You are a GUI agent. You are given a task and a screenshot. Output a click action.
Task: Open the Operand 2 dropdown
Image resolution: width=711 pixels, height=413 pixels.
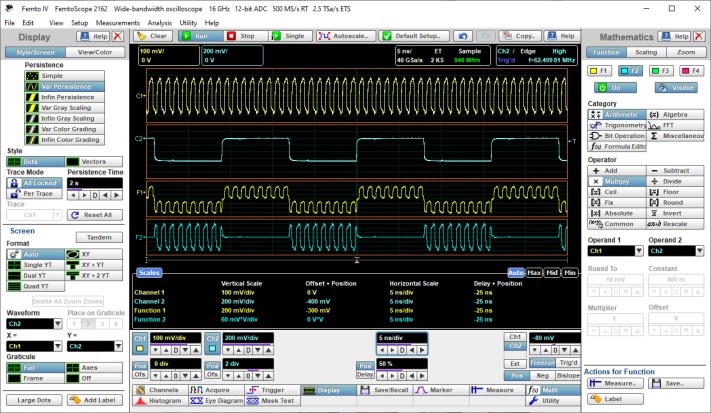point(698,251)
